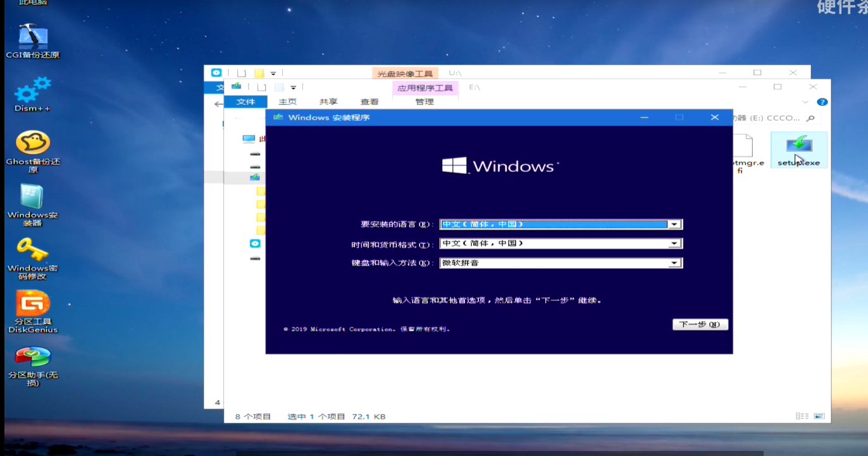Minimize the Windows 安装程序 dialog
The width and height of the screenshot is (868, 456).
click(x=644, y=117)
